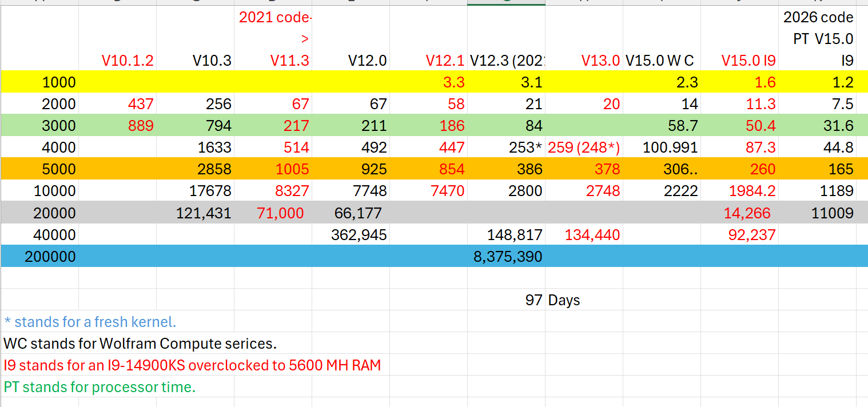
Task: Select the PT processor time note
Action: click(x=99, y=387)
